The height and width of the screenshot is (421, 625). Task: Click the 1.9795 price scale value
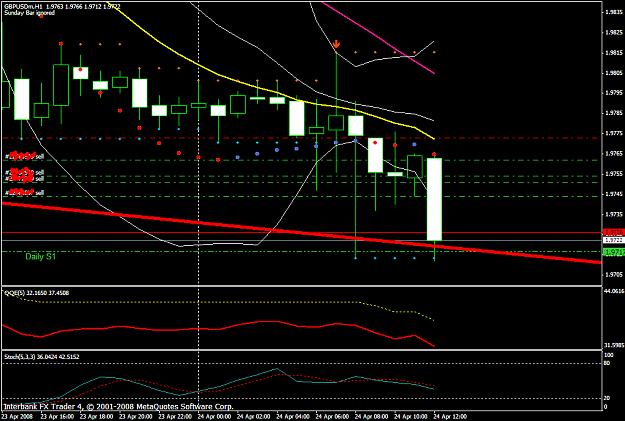(614, 93)
